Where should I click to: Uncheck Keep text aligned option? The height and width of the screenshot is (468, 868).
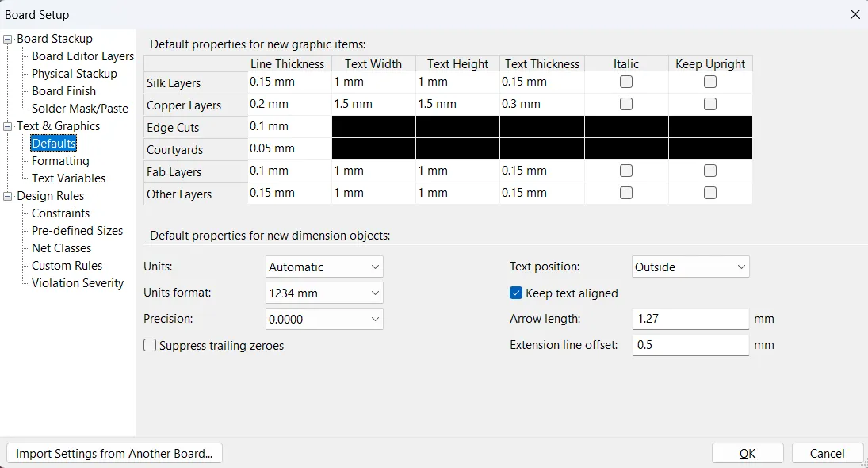(516, 293)
